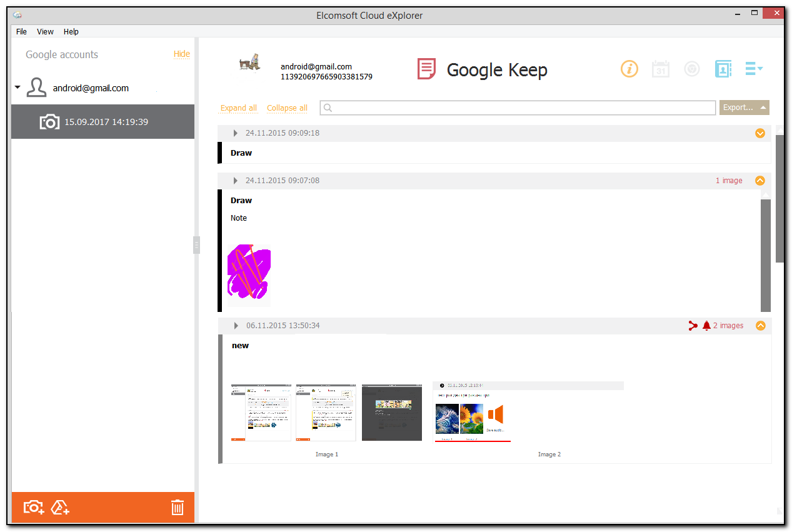Open account information via the info icon
792x532 pixels.
[x=629, y=69]
